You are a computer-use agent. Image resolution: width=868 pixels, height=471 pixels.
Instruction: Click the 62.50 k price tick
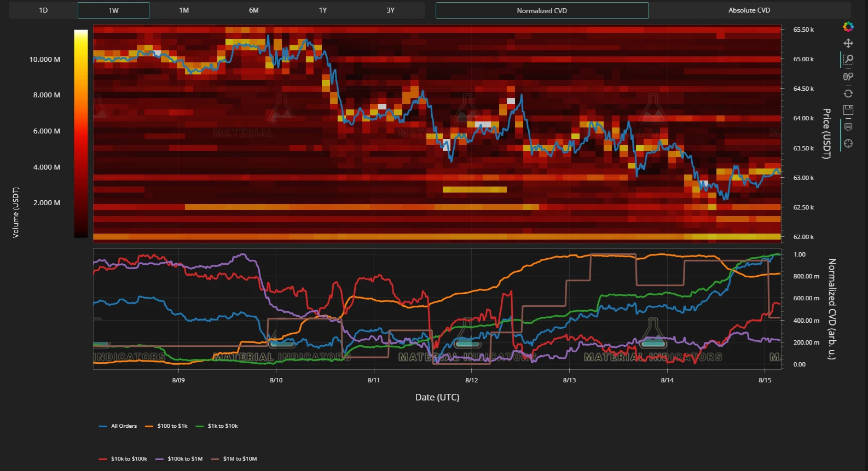coord(803,207)
